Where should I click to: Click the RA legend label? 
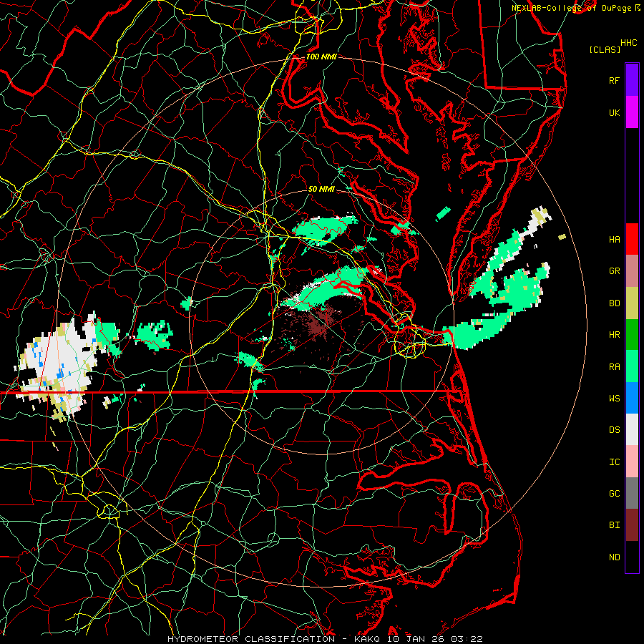coord(614,367)
